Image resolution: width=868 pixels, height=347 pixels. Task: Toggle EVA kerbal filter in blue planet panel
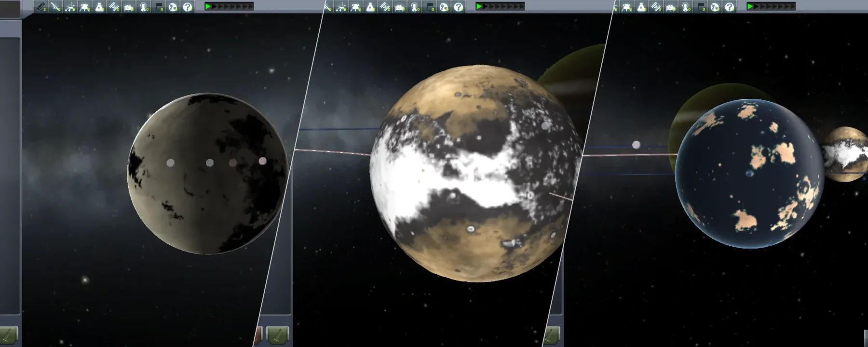coord(686,7)
